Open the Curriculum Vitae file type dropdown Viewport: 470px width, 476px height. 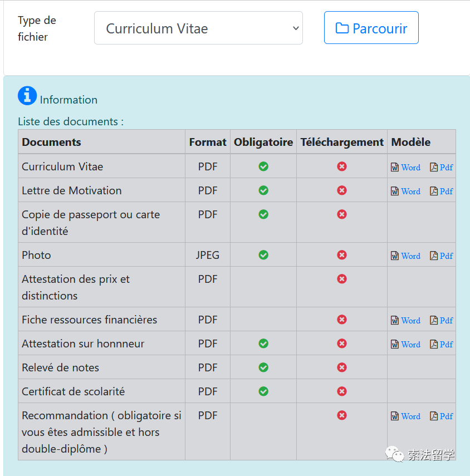pos(198,28)
